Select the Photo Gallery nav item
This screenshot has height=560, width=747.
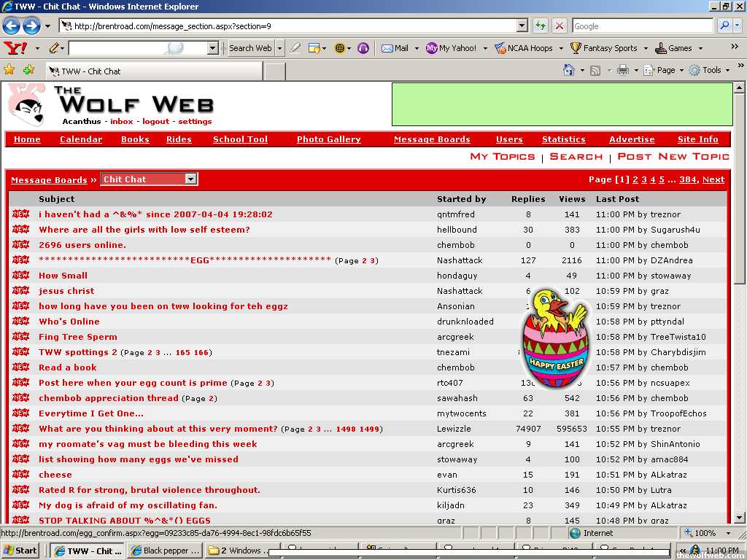pos(328,139)
